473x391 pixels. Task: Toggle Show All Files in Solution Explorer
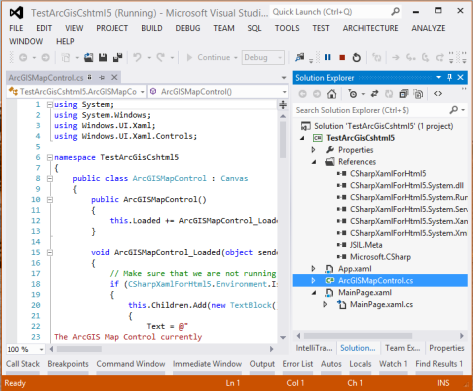(x=418, y=94)
